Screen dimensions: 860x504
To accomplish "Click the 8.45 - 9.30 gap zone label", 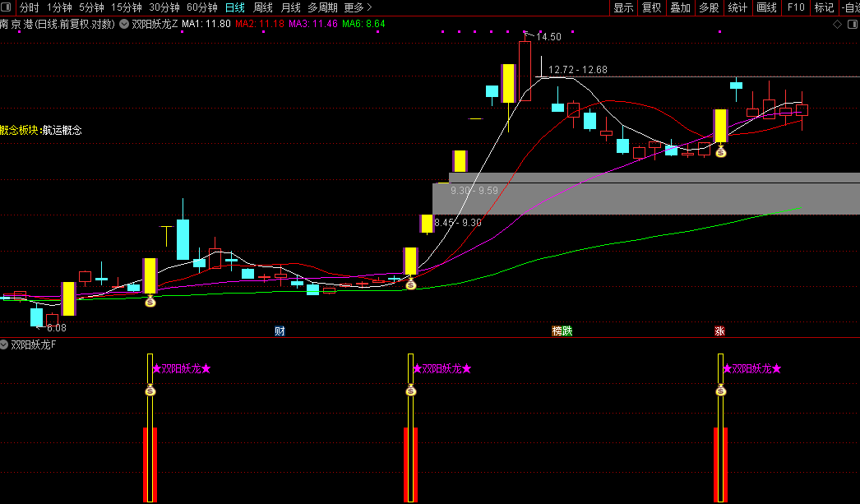I will click(x=458, y=223).
